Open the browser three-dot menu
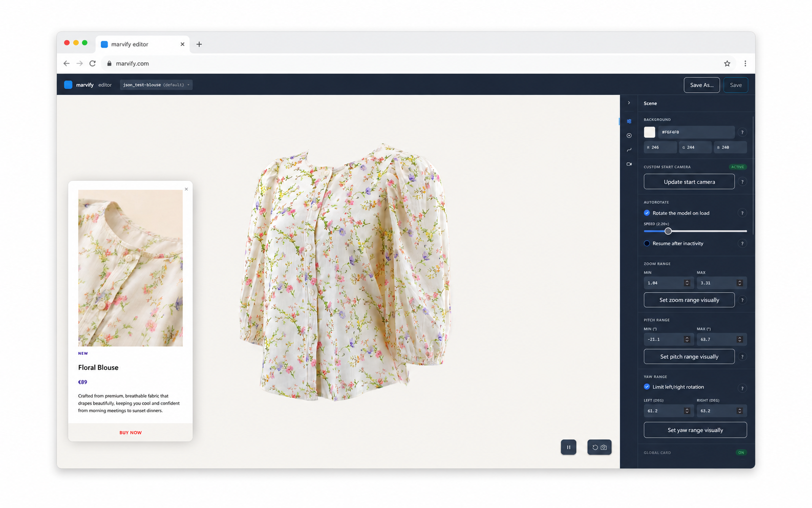812x508 pixels. (x=745, y=63)
